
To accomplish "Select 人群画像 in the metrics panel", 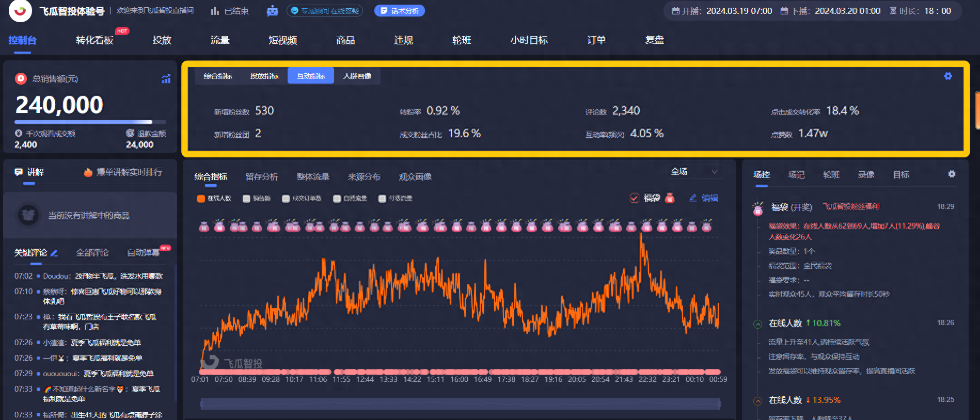I will pos(357,76).
